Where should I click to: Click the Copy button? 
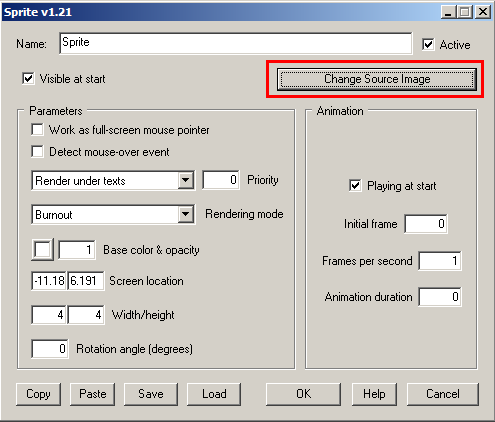(x=38, y=394)
